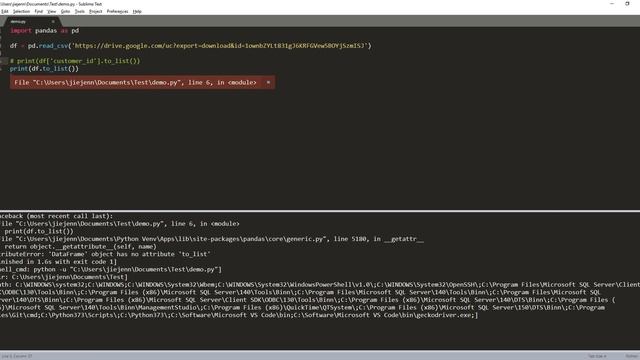Click the AttributeError 'to_list' message line
This screenshot has height=360, width=640.
(x=105, y=254)
